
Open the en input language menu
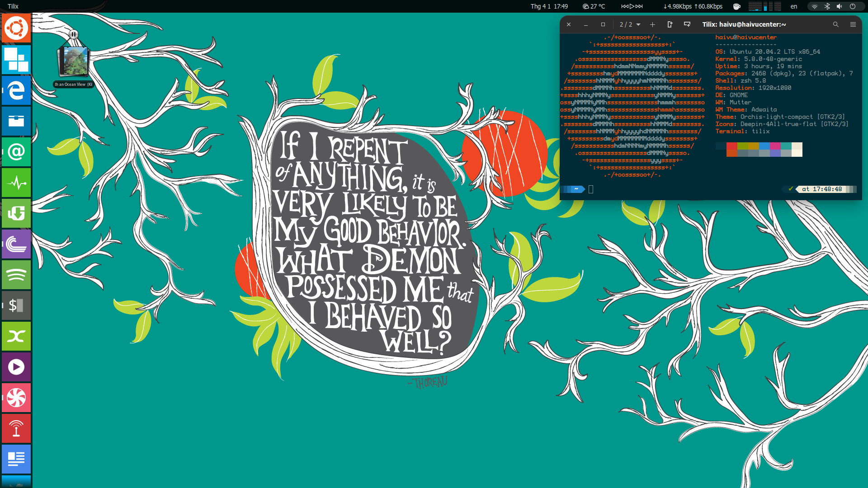794,6
